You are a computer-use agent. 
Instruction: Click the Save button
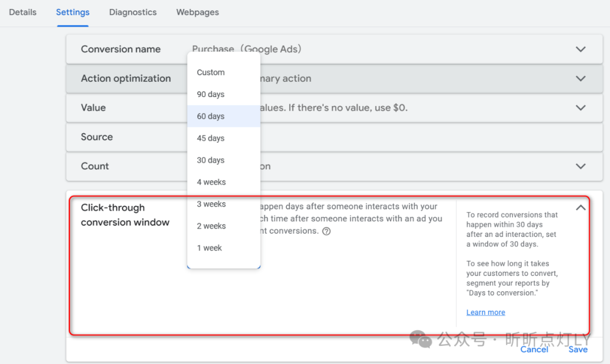pos(578,349)
